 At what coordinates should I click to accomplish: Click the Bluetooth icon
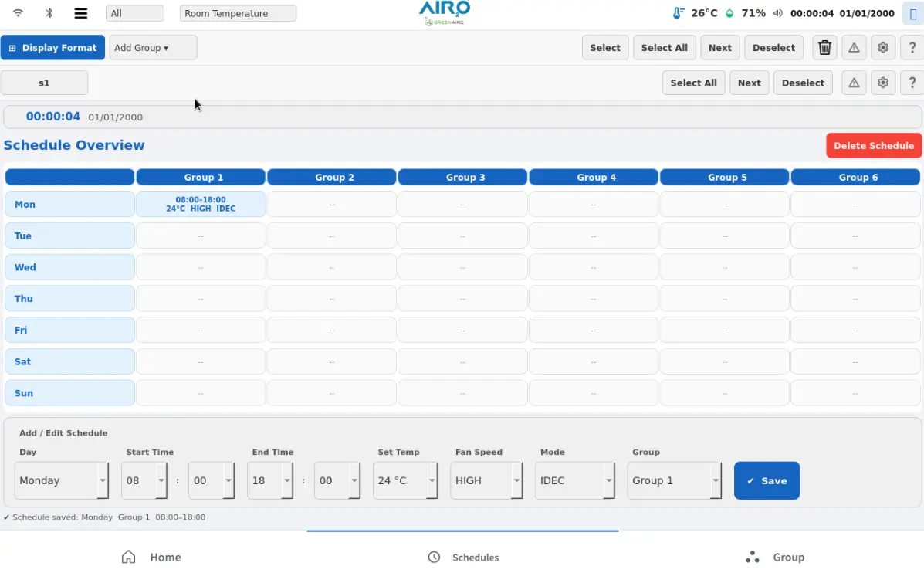point(49,13)
